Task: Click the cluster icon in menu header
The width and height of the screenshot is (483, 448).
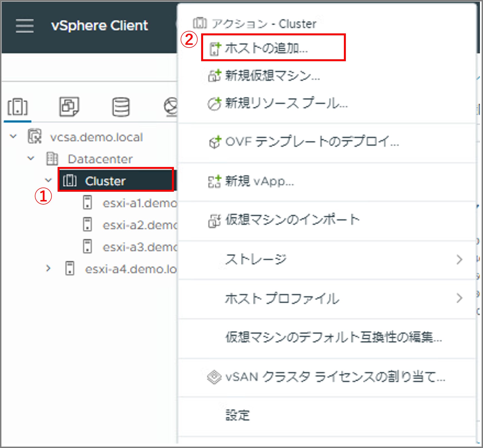Action: point(200,23)
